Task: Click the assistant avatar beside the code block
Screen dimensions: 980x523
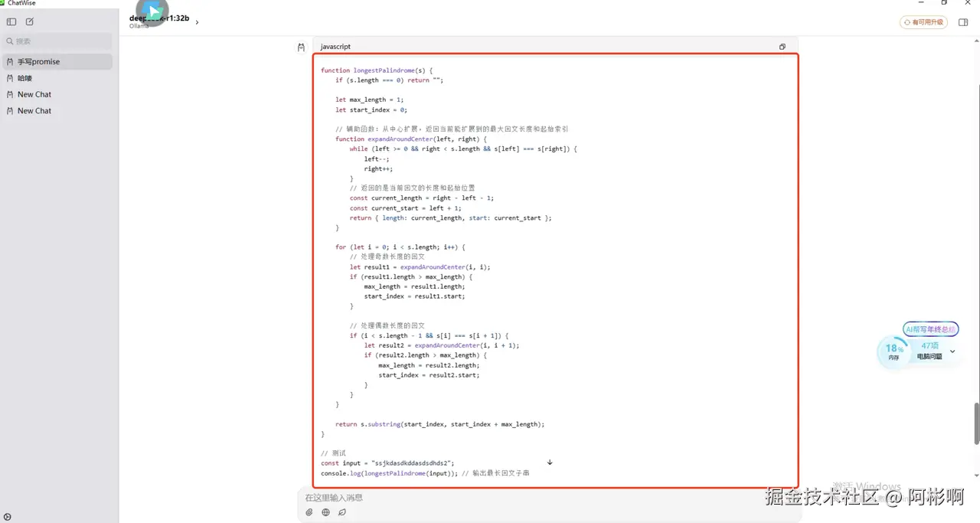Action: click(302, 47)
